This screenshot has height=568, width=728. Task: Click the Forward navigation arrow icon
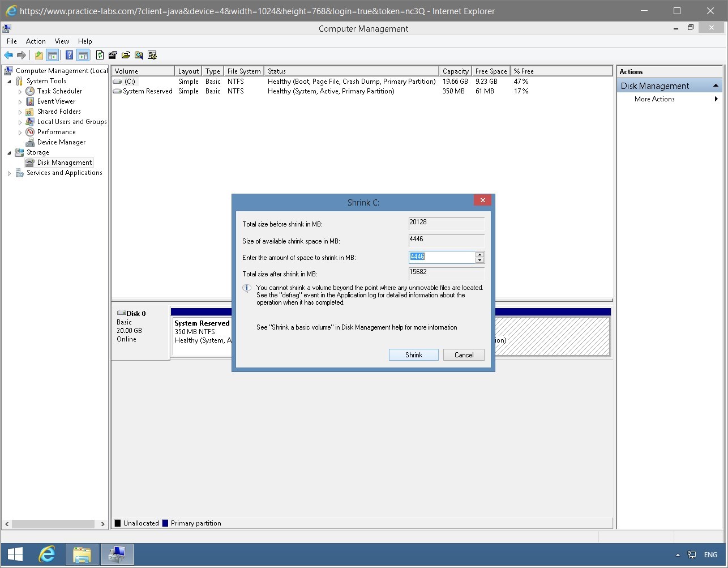tap(22, 55)
